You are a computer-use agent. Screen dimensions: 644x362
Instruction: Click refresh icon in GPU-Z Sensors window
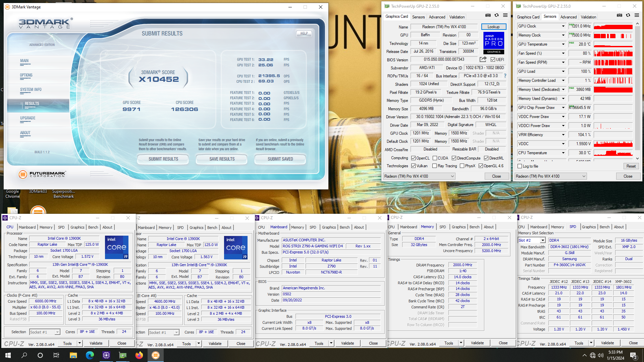(x=628, y=15)
